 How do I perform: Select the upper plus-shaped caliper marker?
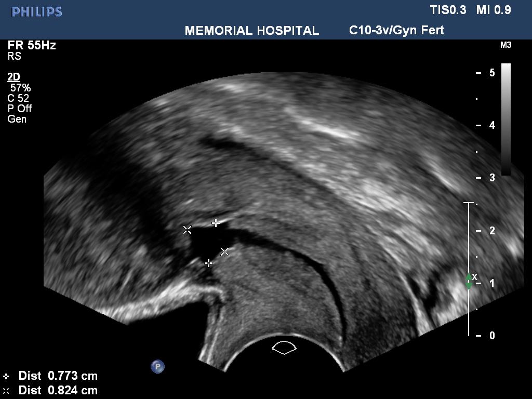coord(216,223)
